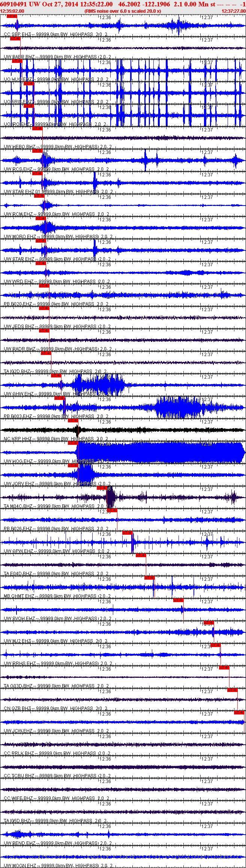Select the UW JORV EHZ station label
This screenshot has width=246, height=868.
point(19,484)
